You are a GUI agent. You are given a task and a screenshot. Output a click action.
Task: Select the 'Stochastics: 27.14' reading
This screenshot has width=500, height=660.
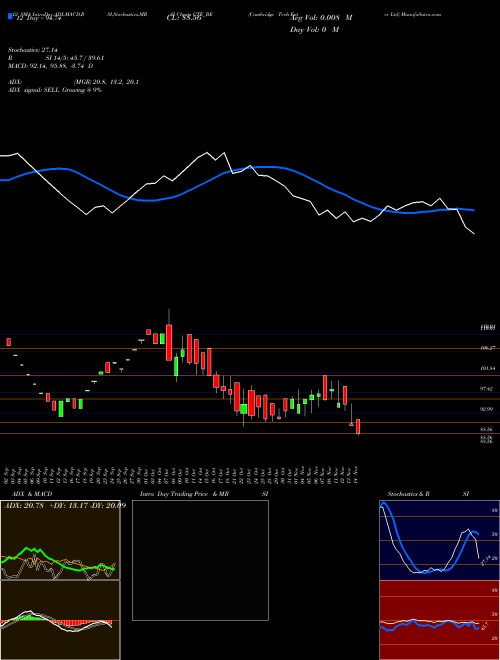click(32, 50)
